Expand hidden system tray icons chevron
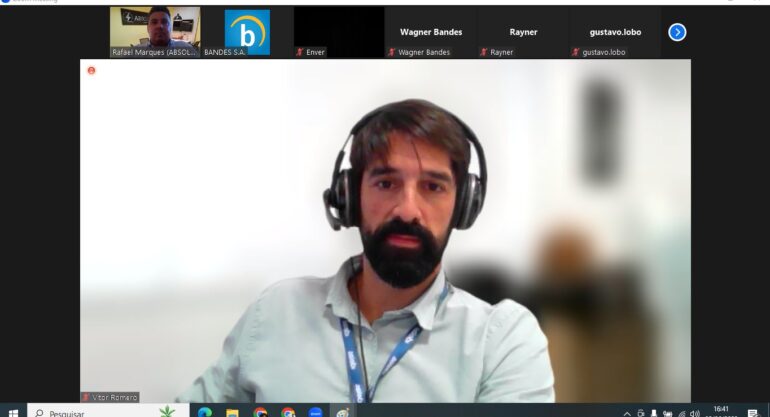 (x=627, y=413)
